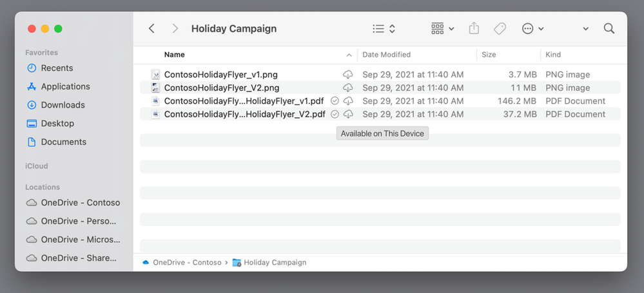Click iCloud section heading
This screenshot has height=293, width=644.
coord(37,165)
